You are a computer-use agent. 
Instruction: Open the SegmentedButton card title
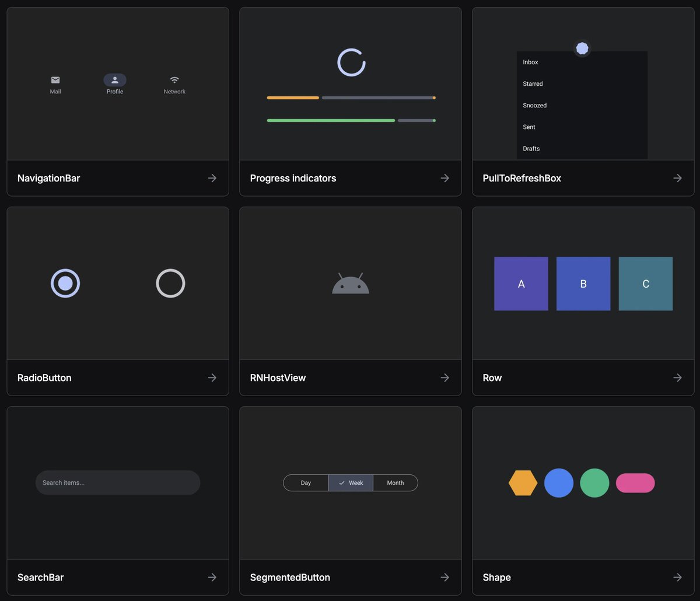click(x=290, y=577)
